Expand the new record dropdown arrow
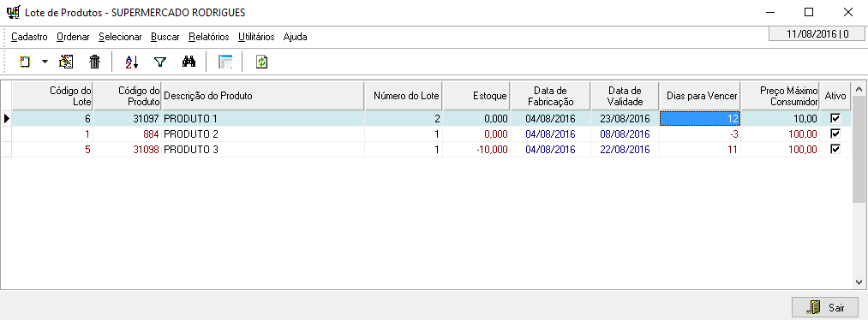 tap(45, 62)
